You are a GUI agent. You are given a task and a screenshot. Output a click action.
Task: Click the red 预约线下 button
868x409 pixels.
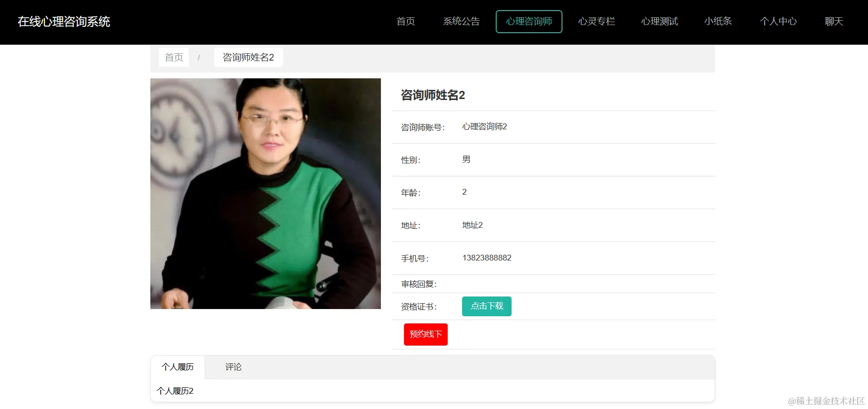click(426, 335)
